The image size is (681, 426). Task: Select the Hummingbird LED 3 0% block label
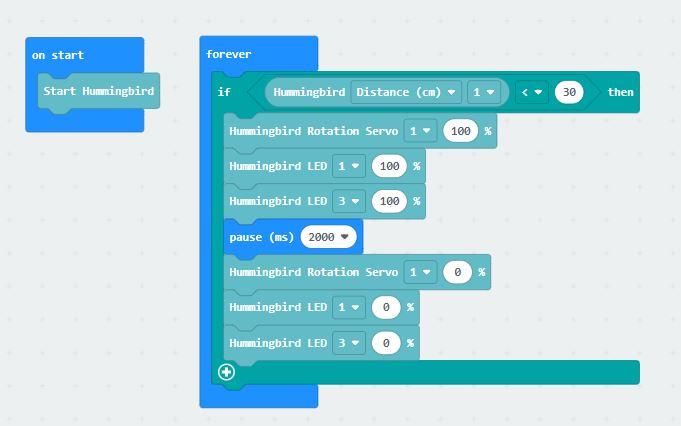[x=278, y=343]
